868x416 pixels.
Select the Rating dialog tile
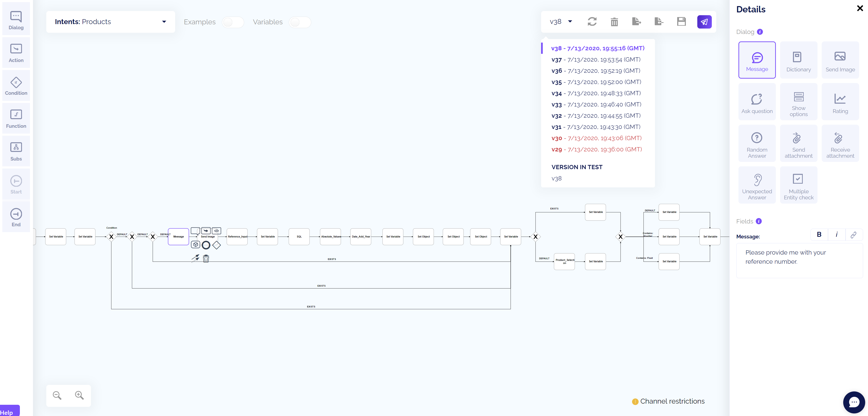(x=840, y=102)
